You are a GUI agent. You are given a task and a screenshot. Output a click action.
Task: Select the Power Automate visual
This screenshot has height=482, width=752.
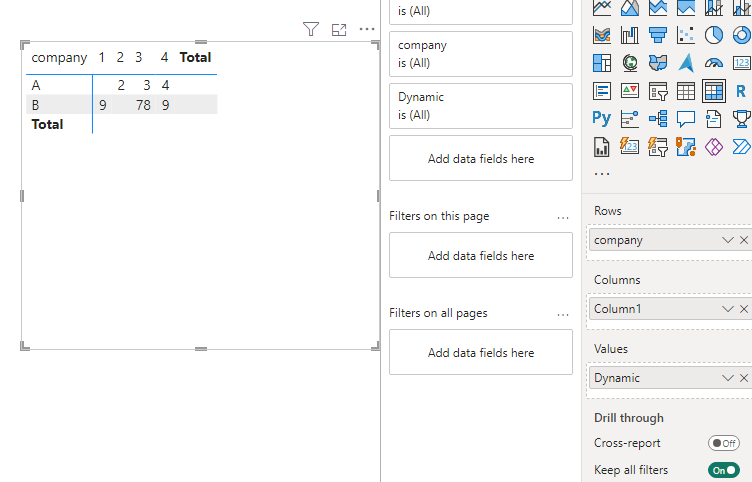click(742, 147)
